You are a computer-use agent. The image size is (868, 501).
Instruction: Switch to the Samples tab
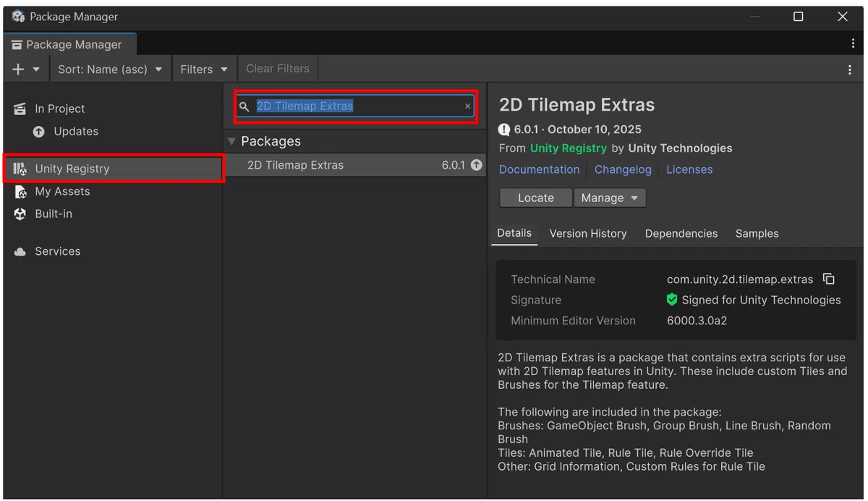coord(757,234)
